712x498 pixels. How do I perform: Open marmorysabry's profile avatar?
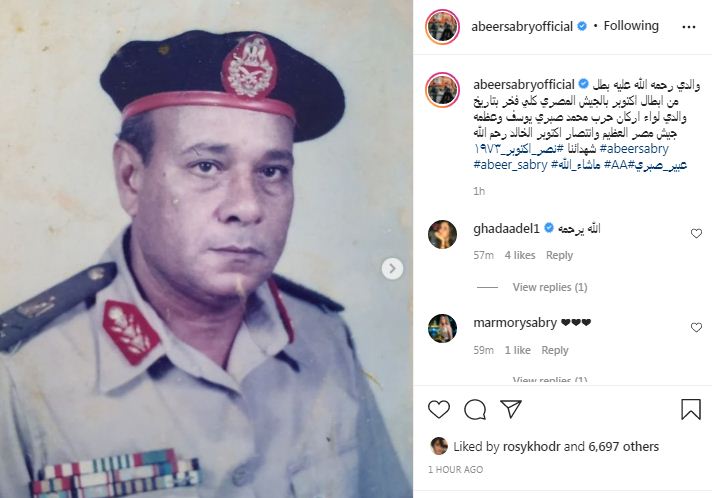tap(443, 328)
